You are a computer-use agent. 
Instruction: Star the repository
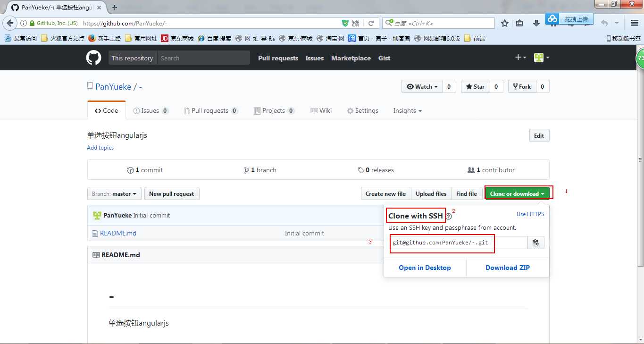click(x=475, y=86)
